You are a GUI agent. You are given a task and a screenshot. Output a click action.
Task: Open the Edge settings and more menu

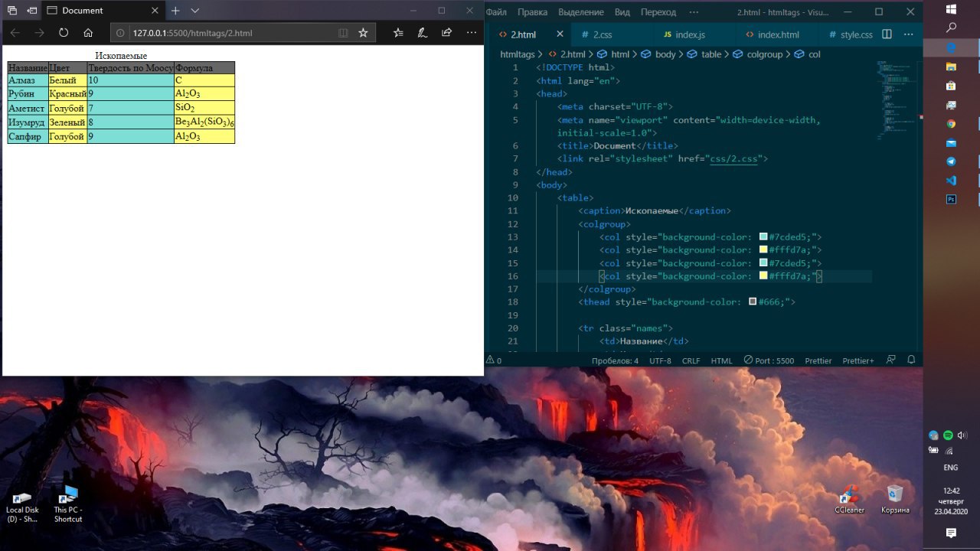[471, 33]
